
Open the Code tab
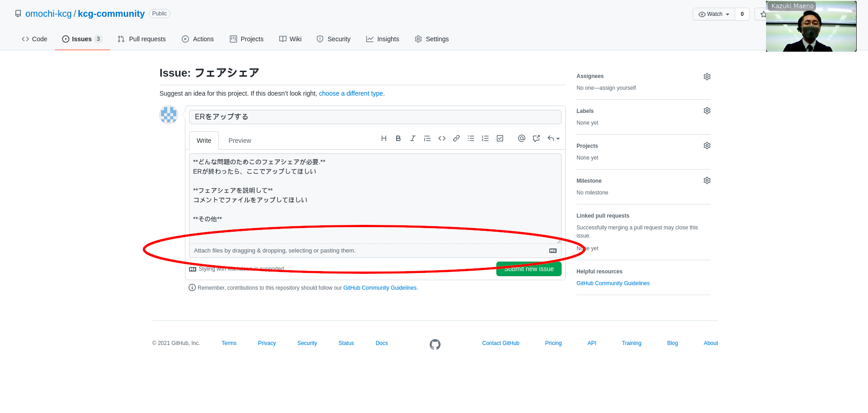(34, 39)
